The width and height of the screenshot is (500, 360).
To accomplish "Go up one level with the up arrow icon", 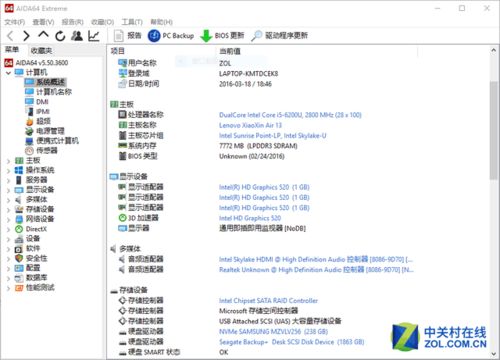I will [43, 35].
